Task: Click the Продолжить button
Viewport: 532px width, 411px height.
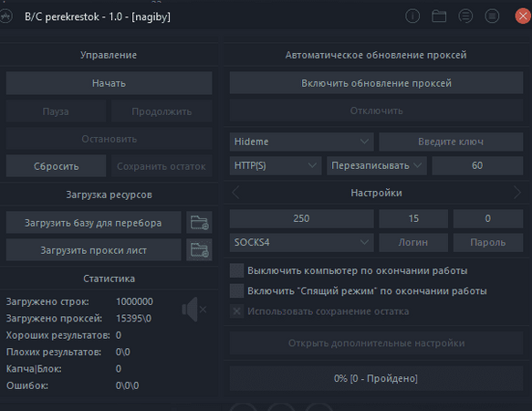Action: (x=162, y=111)
